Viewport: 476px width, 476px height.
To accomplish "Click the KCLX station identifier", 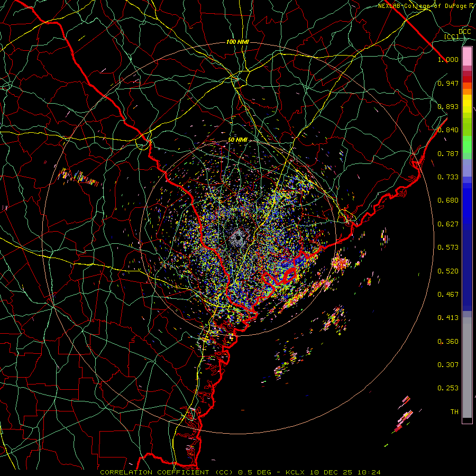I will [295, 472].
